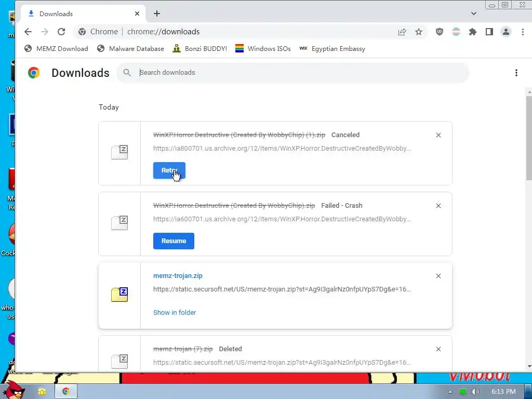Remove the Failed - Crash download entry
Image resolution: width=532 pixels, height=399 pixels.
pos(438,206)
